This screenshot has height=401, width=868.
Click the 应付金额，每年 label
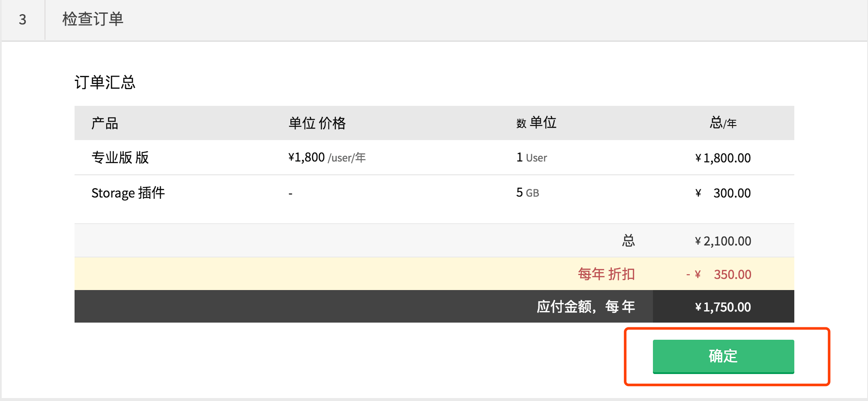586,307
